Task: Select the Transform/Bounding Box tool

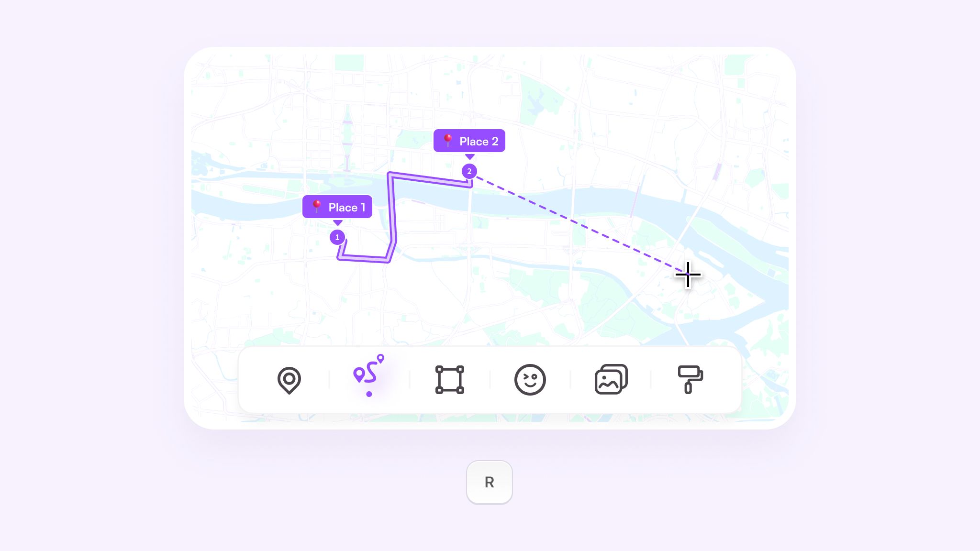Action: [x=449, y=379]
